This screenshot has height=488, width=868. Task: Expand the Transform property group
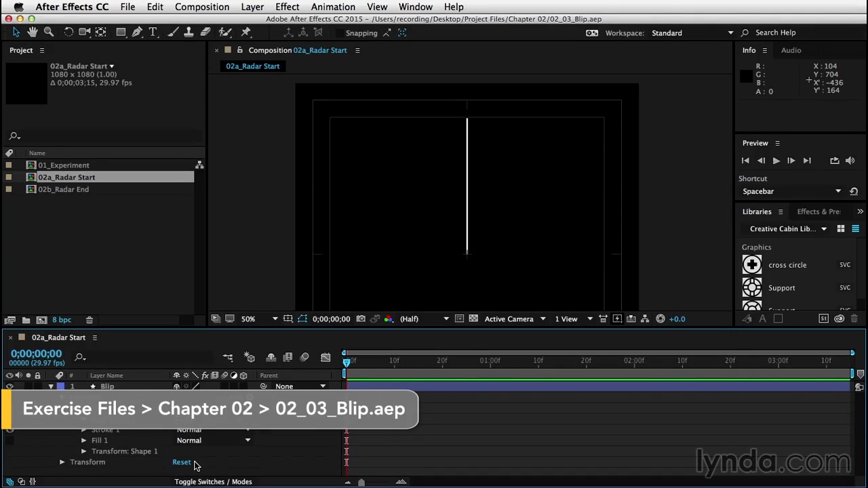[62, 462]
